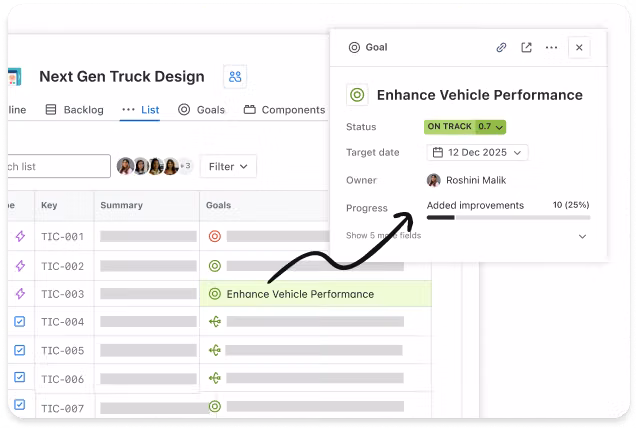The height and width of the screenshot is (428, 636).
Task: Close the Goal details panel
Action: pyautogui.click(x=579, y=47)
